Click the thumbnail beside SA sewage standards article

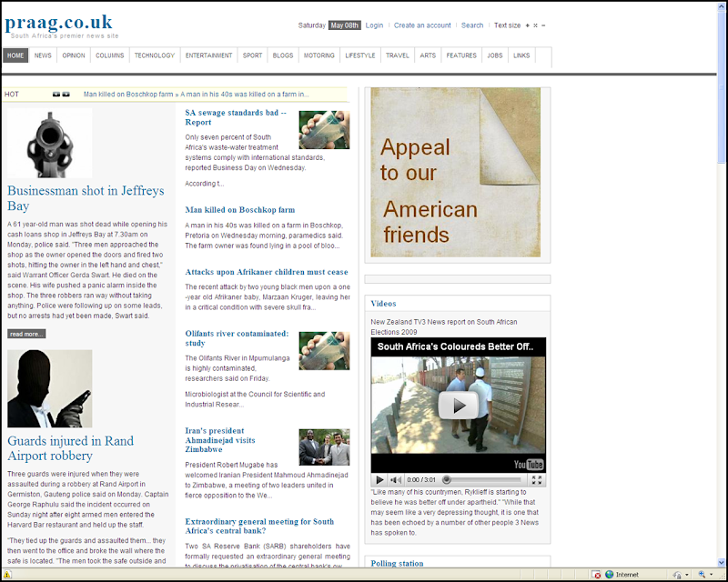pyautogui.click(x=324, y=129)
